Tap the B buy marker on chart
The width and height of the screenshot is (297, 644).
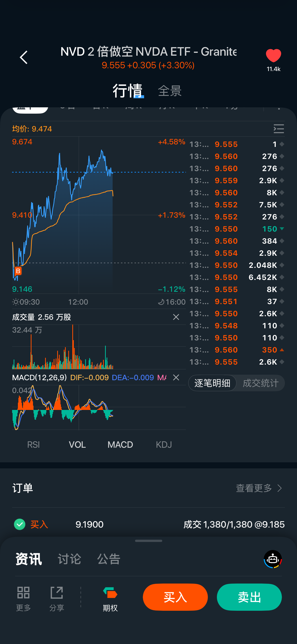coord(18,271)
